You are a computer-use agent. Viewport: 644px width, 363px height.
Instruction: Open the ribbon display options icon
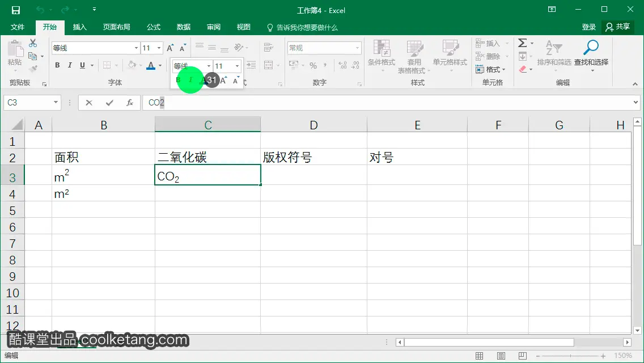[x=552, y=10]
